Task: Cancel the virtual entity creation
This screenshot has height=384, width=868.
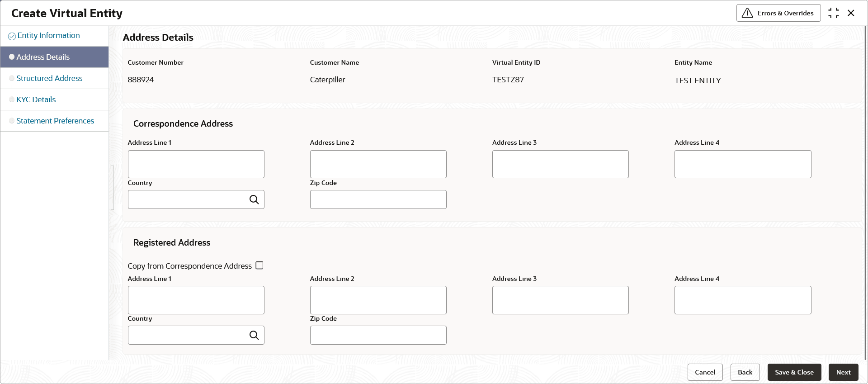Action: point(705,372)
